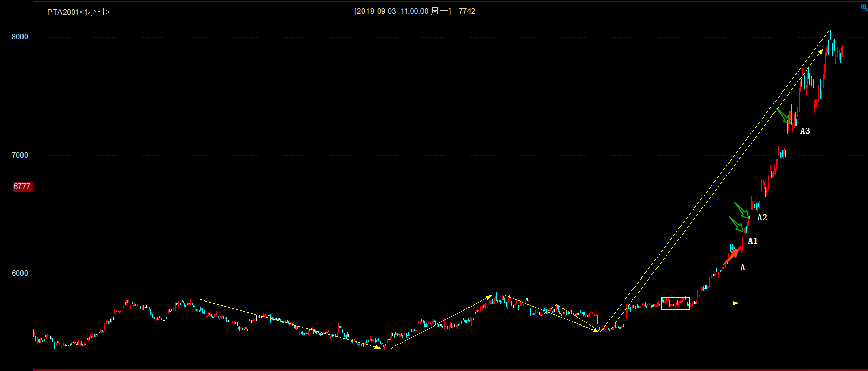The image size is (868, 371).
Task: Select the PTA2001<1小时> chart title
Action: coord(79,12)
